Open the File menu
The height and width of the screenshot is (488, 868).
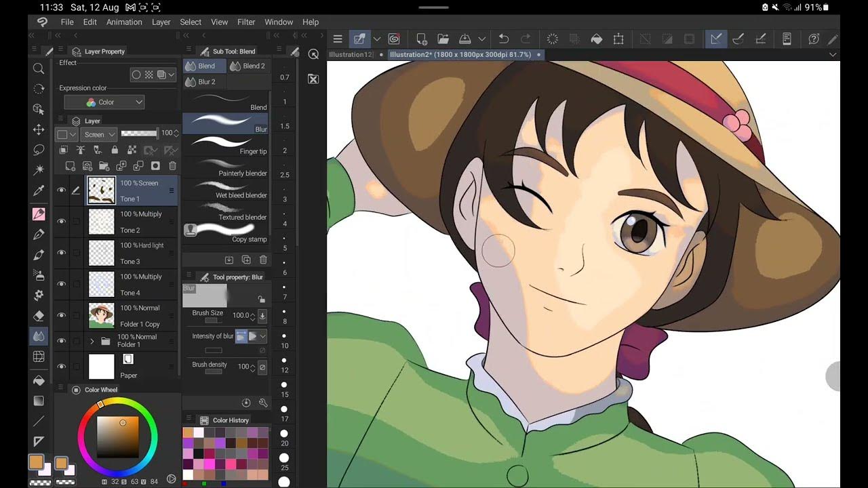coord(67,22)
